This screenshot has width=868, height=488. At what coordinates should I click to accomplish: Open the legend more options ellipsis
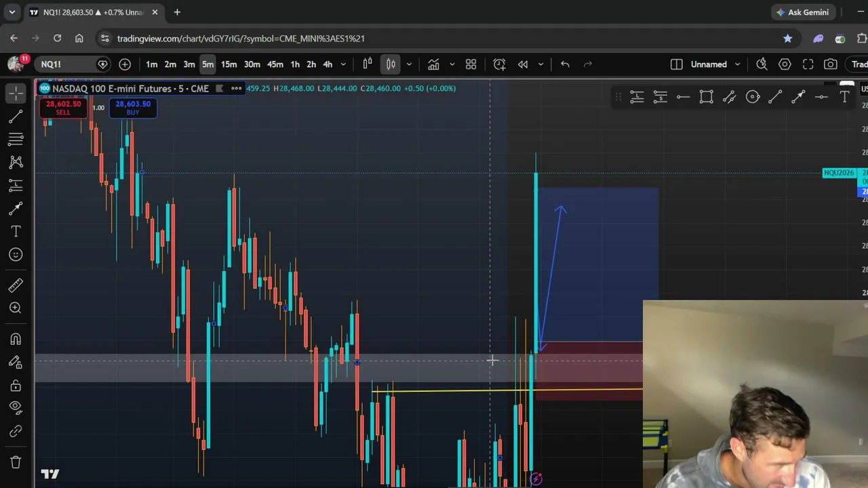coord(236,88)
